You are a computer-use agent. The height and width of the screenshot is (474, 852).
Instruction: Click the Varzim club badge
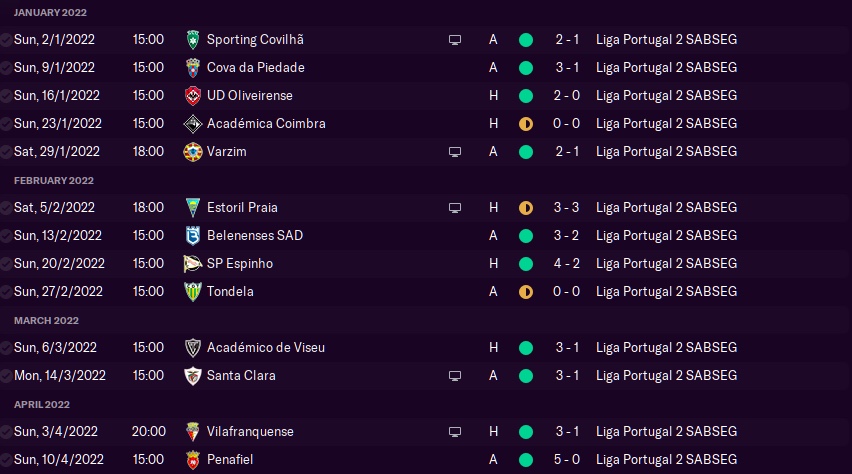(194, 152)
